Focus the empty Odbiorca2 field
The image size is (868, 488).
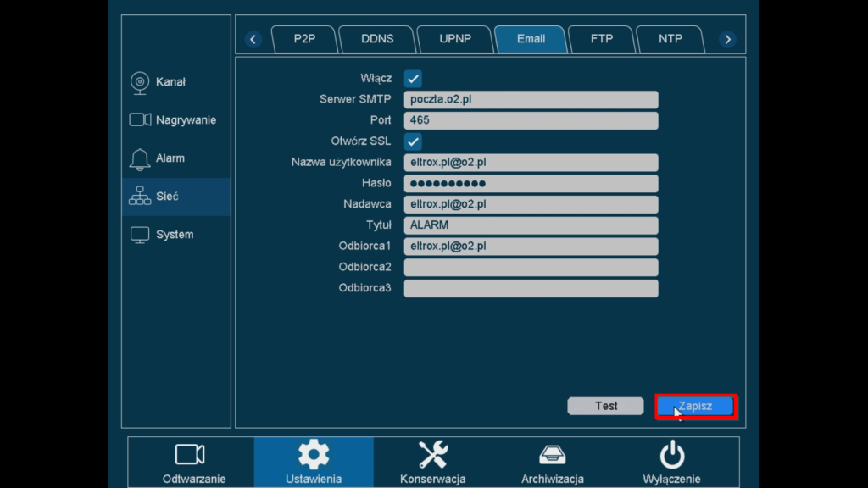(531, 268)
